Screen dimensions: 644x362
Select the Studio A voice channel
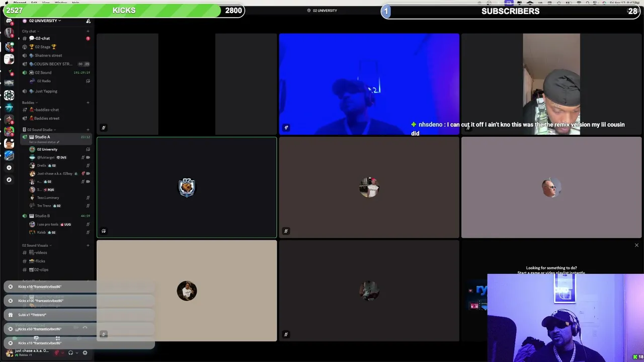[x=56, y=137]
